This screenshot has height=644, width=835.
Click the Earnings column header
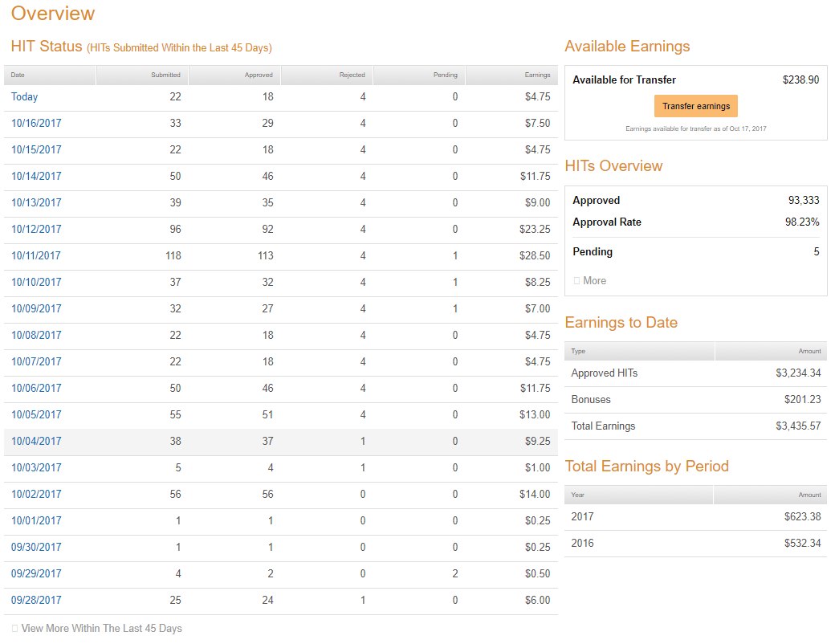pos(535,75)
